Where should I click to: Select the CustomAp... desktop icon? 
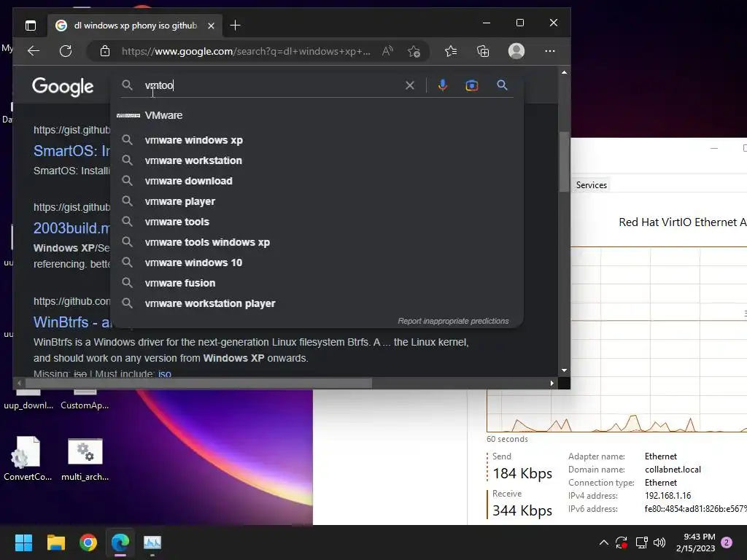click(x=85, y=399)
